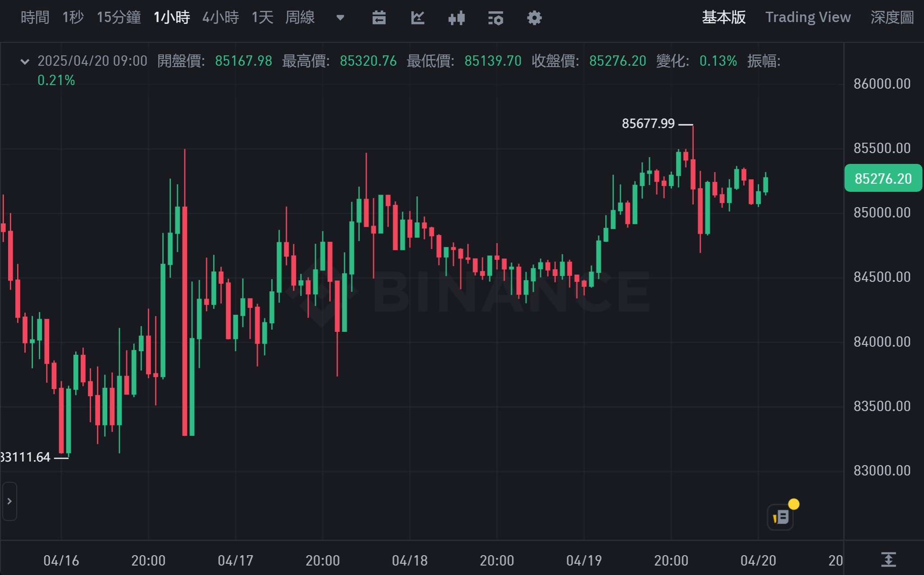The image size is (924, 575).
Task: Open the go-to-date calendar icon
Action: click(379, 18)
